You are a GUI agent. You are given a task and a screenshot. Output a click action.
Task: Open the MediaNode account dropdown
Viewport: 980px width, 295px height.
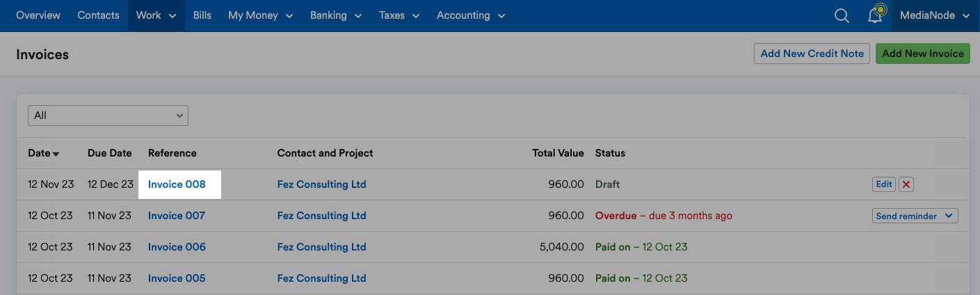(935, 15)
